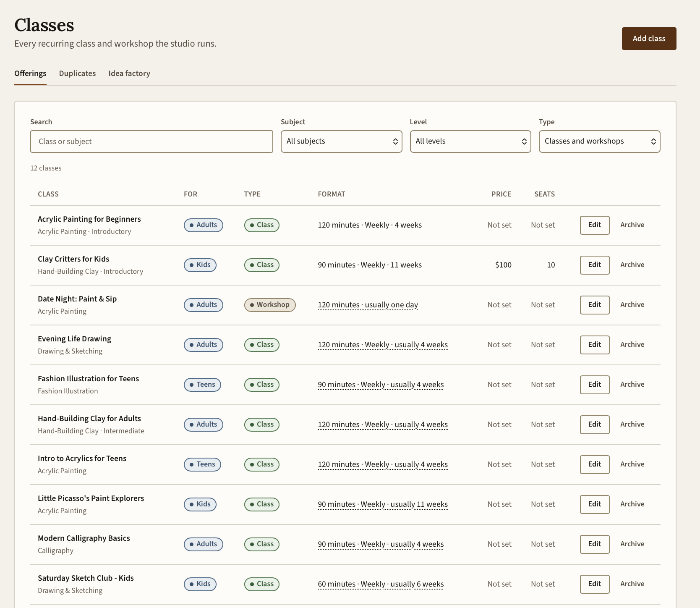Edit Fashion Illustration for Teens
The width and height of the screenshot is (700, 608).
tap(595, 385)
